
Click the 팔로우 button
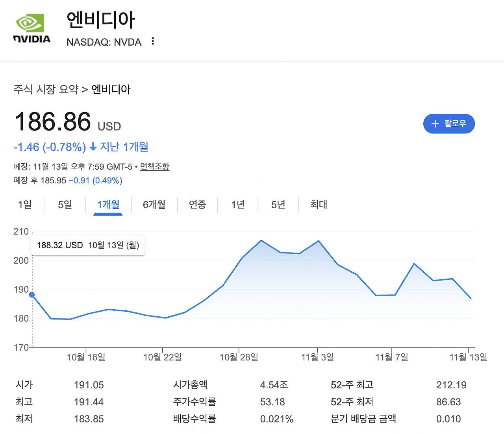(x=449, y=124)
